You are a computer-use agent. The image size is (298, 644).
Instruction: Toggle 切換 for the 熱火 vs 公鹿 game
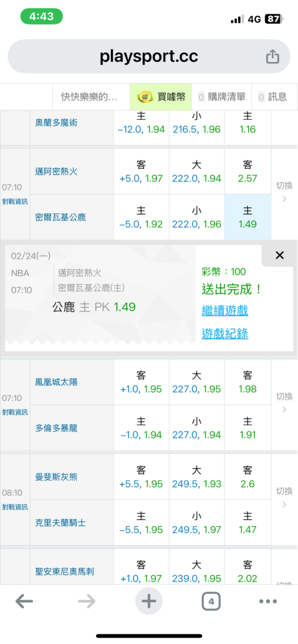click(284, 192)
